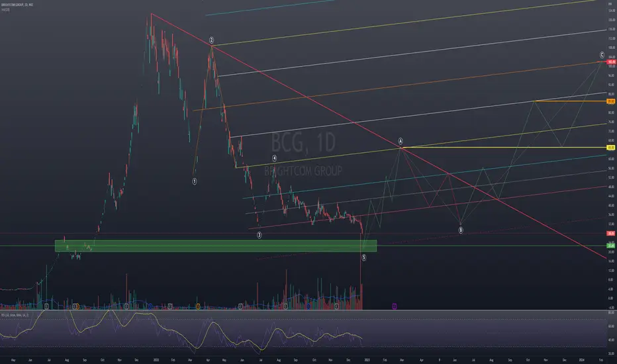The image size is (617, 364).
Task: Open the blue dividend marker near December 2021
Action: (x=150, y=306)
